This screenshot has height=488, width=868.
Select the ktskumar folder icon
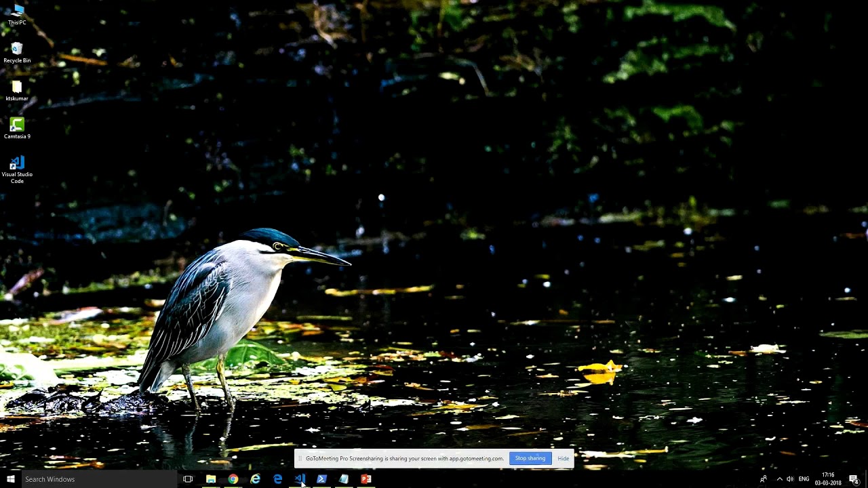[x=17, y=91]
